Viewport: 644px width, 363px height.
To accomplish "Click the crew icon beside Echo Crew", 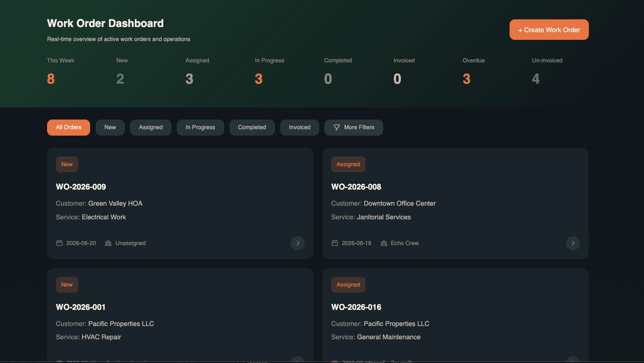I will click(x=384, y=243).
